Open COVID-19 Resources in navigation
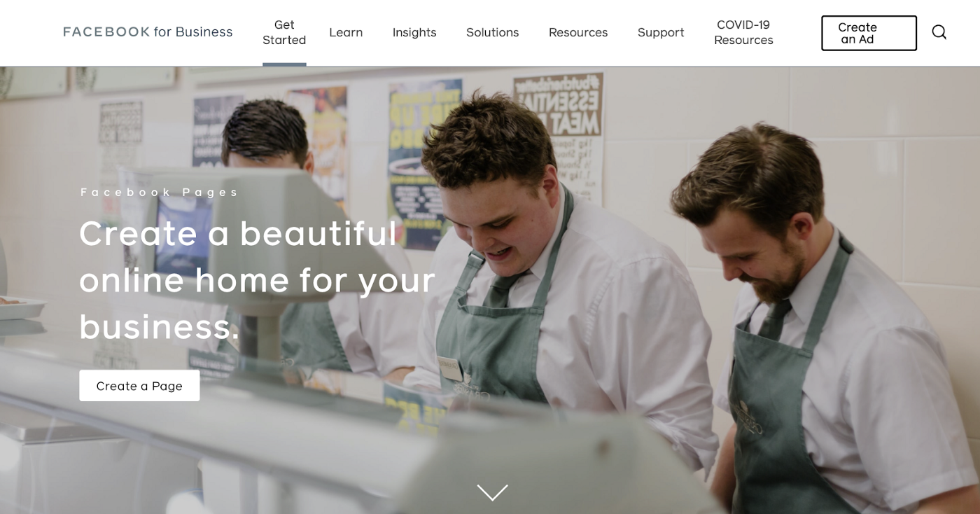Image resolution: width=980 pixels, height=514 pixels. [743, 32]
